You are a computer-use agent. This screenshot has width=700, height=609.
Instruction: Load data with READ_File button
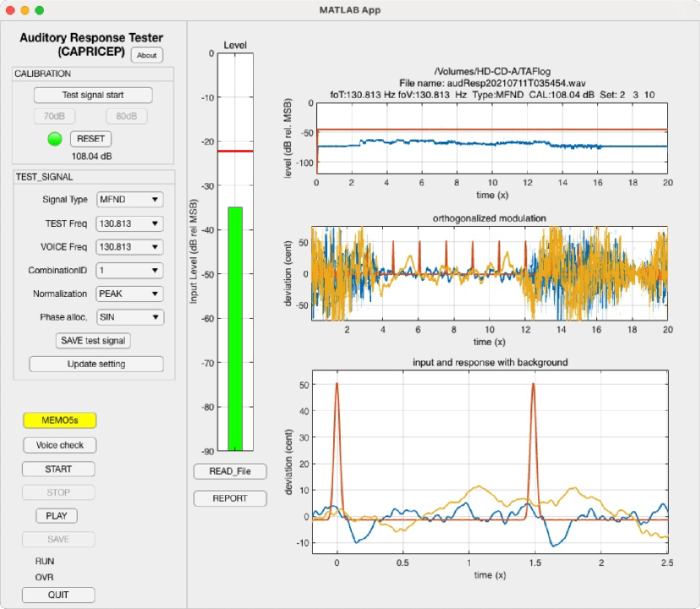click(230, 472)
